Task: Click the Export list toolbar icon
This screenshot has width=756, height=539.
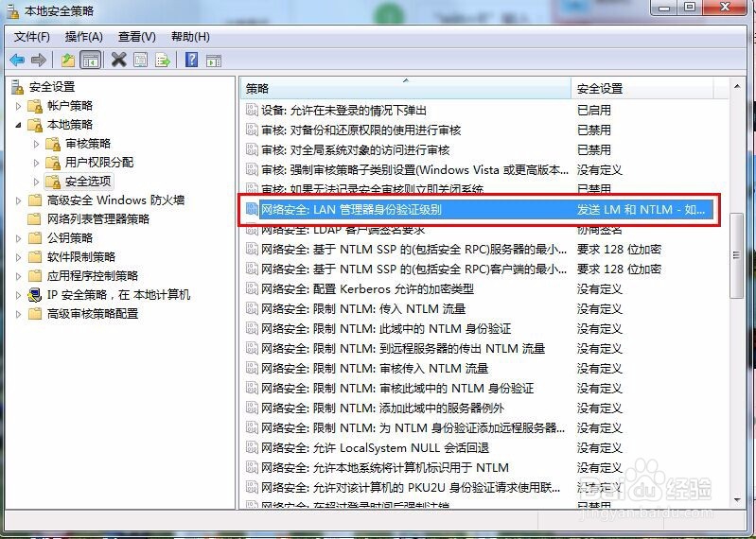Action: pyautogui.click(x=163, y=61)
